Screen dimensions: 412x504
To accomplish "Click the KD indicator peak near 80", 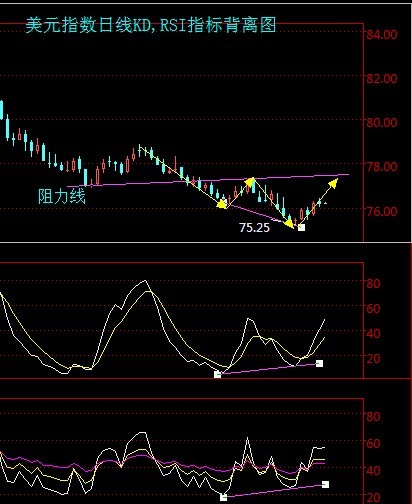I will [144, 281].
